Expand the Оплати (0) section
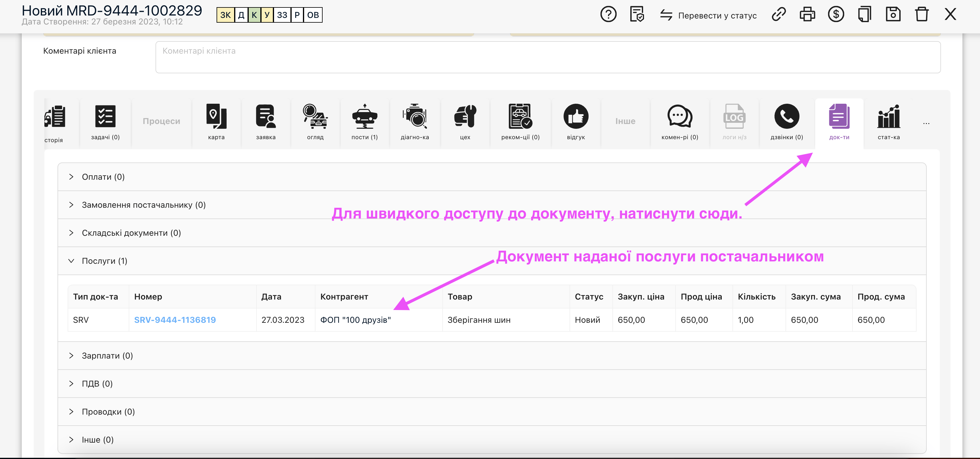The width and height of the screenshot is (980, 459). 103,177
